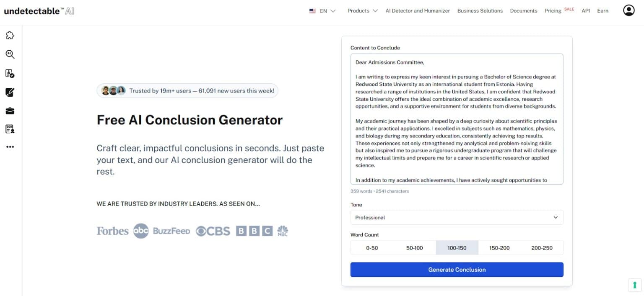This screenshot has height=296, width=644.
Task: Choose the 150-200 word count option
Action: tap(499, 248)
